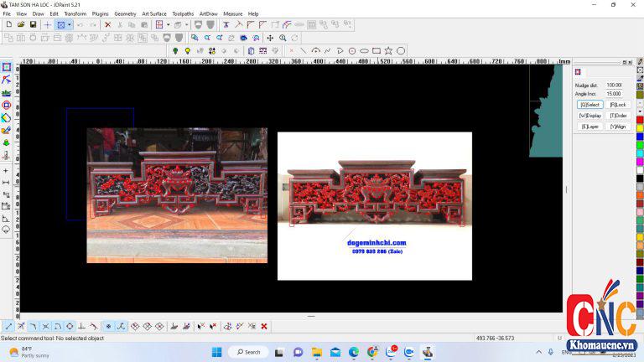644x362 pixels.
Task: Save the drawing with the floppy icon
Action: pos(33,25)
